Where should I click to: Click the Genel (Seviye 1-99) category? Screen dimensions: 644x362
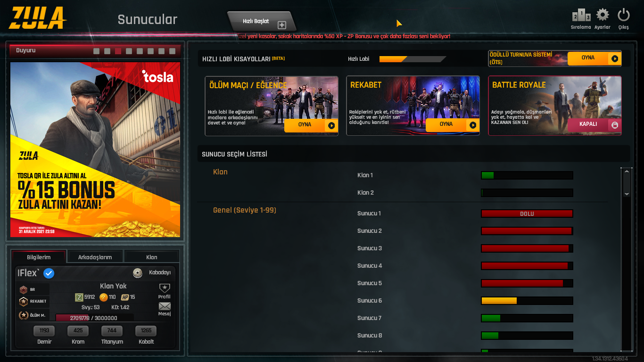(245, 210)
